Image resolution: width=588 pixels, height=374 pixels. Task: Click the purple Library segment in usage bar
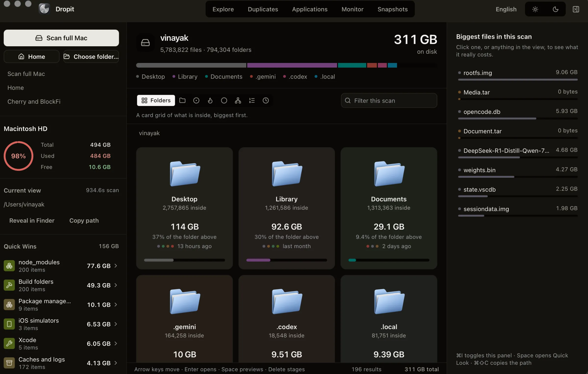(x=292, y=65)
